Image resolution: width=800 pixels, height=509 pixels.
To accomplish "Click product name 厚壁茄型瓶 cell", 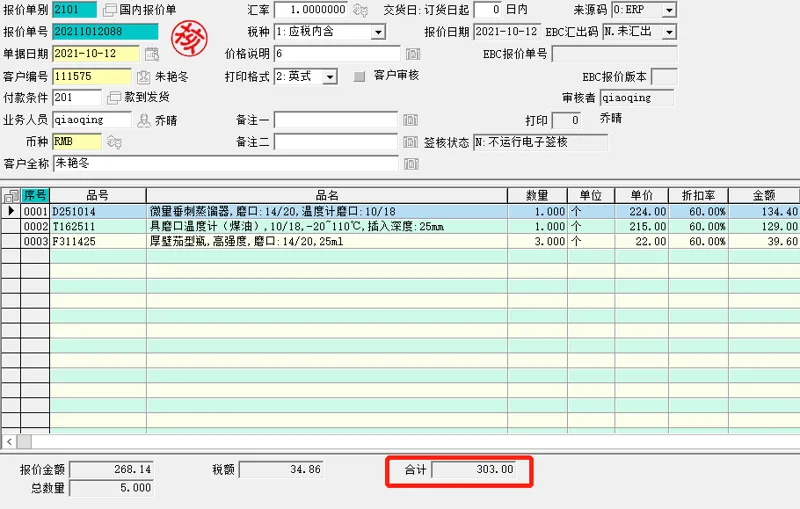I will pyautogui.click(x=327, y=241).
